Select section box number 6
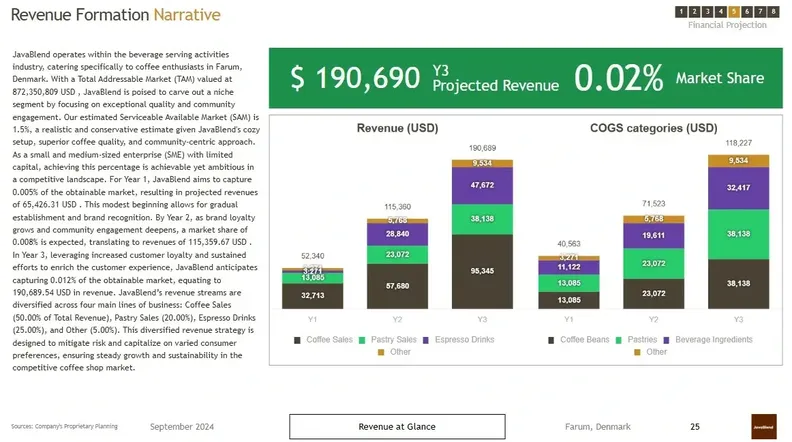 (747, 12)
